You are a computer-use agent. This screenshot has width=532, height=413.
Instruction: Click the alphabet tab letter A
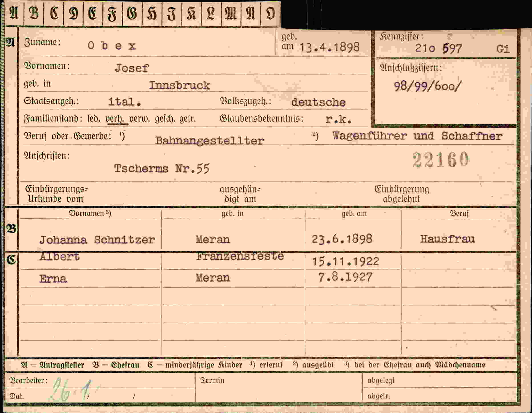tap(14, 13)
